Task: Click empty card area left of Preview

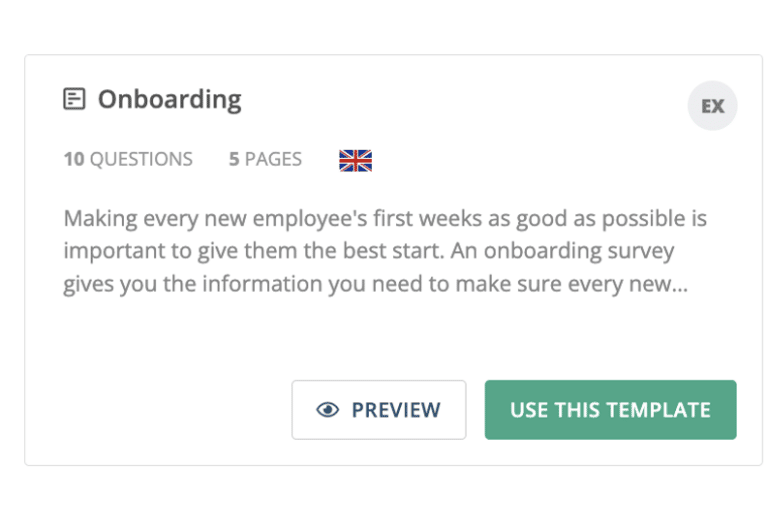Action: pyautogui.click(x=158, y=410)
